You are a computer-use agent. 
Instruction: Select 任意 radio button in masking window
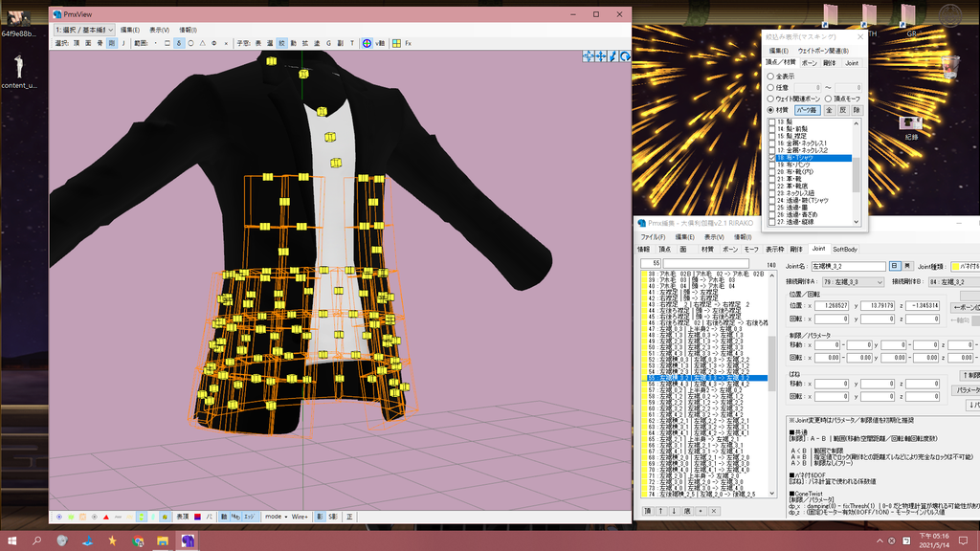pyautogui.click(x=770, y=87)
